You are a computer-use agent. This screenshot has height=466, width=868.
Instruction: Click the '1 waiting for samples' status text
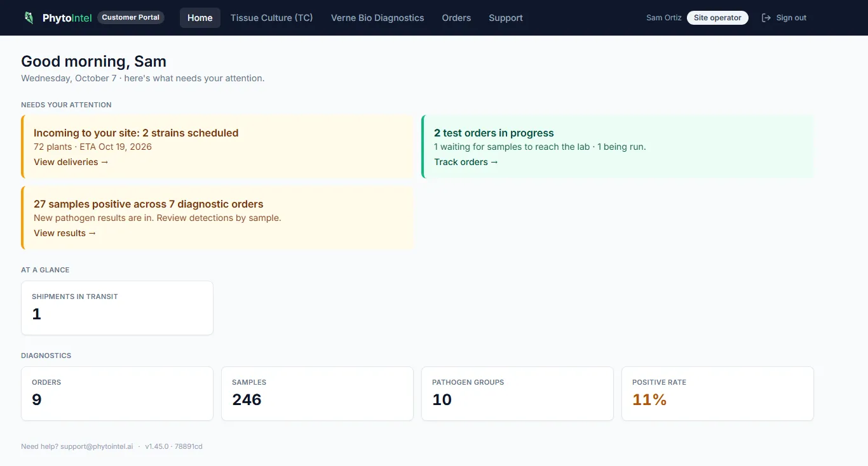(540, 147)
